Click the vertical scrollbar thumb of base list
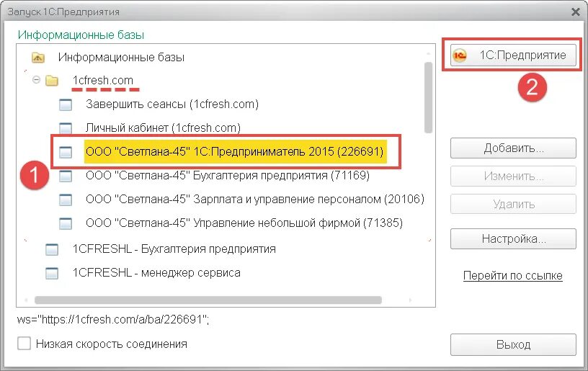The height and width of the screenshot is (371, 588). tap(428, 97)
